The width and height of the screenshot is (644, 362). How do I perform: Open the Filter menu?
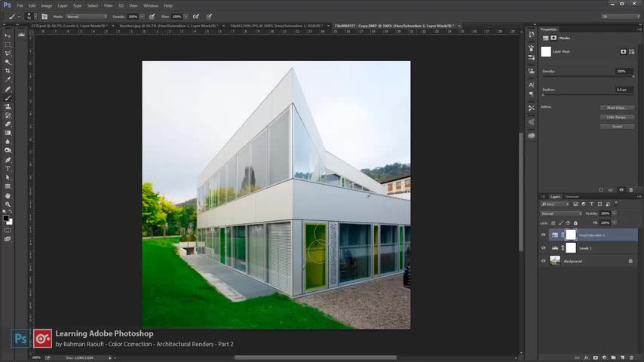(108, 6)
